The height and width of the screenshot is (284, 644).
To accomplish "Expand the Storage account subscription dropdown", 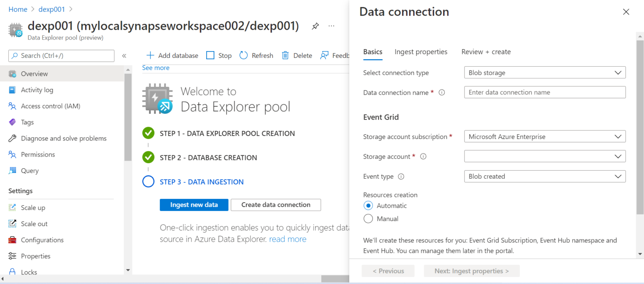I will pyautogui.click(x=545, y=137).
